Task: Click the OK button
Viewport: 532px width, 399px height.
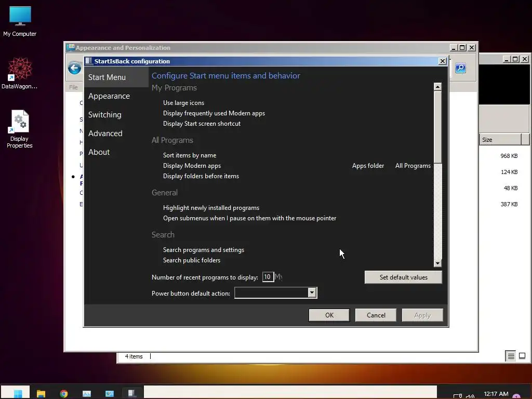Action: tap(329, 315)
